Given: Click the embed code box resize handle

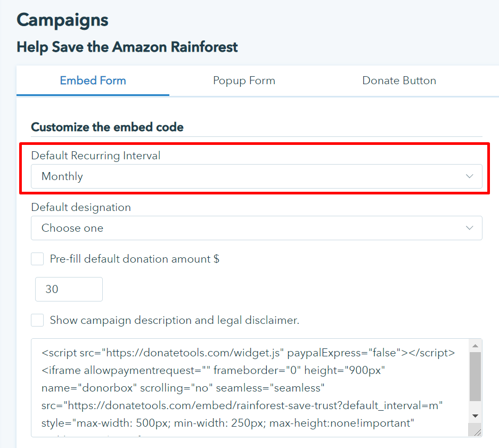Looking at the screenshot, I should click(x=477, y=432).
